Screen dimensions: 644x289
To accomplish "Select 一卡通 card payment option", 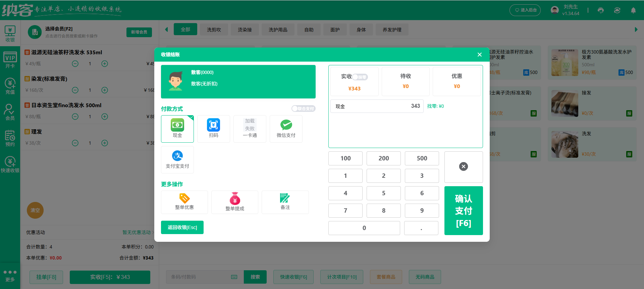I will tap(250, 129).
